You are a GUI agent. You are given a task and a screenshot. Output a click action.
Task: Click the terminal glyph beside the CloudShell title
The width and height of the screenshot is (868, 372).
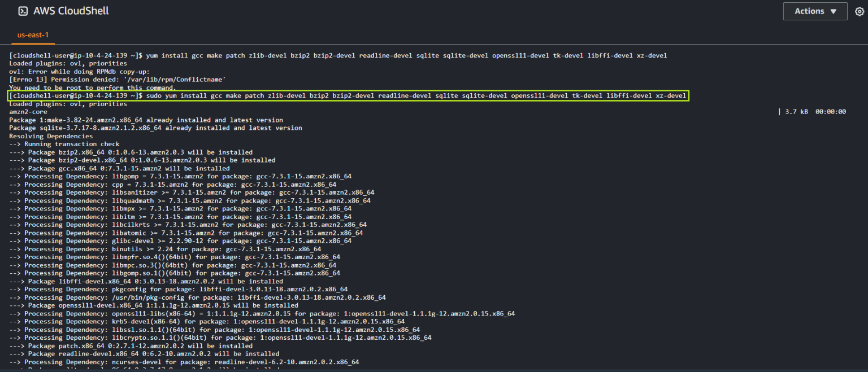(23, 10)
